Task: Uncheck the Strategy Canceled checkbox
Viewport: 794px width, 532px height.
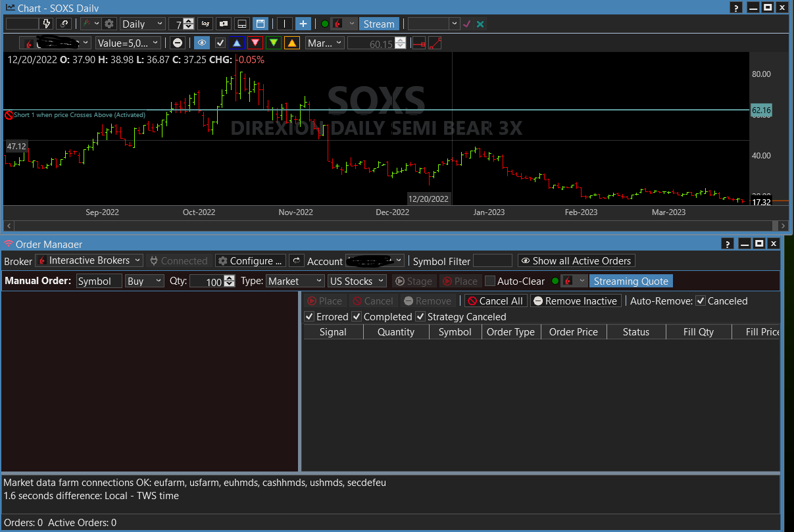Action: (420, 316)
